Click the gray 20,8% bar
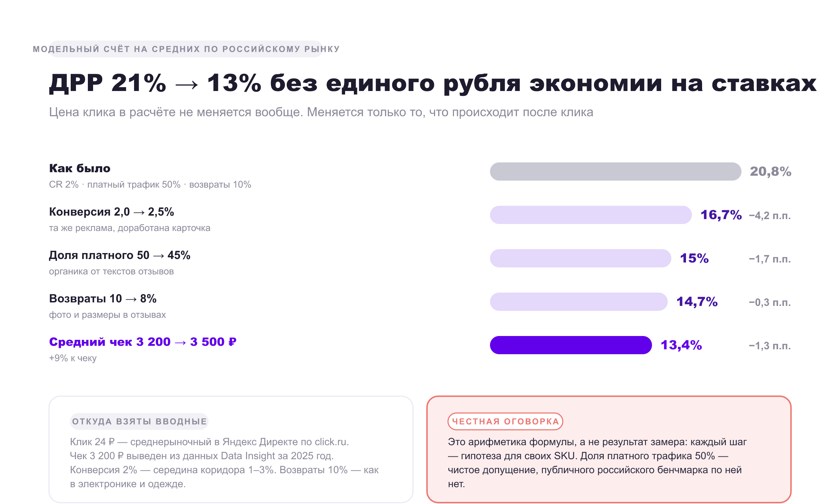 coord(615,171)
